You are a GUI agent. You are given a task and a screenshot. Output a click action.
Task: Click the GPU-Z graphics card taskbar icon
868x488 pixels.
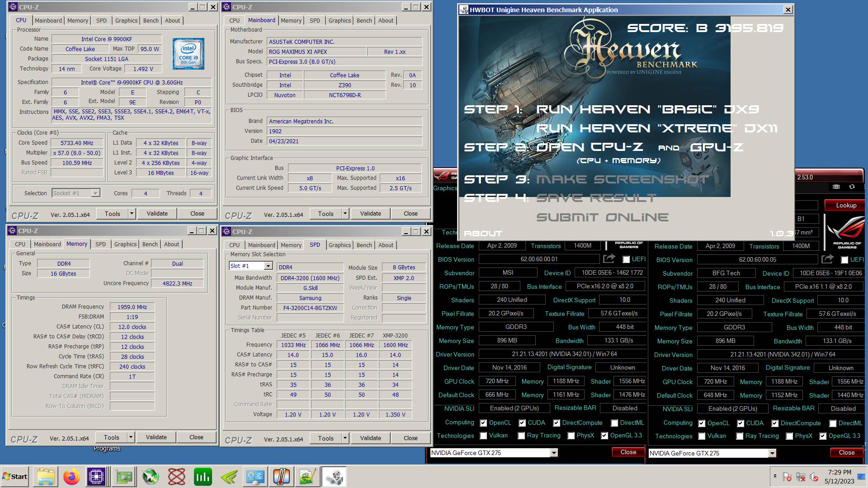124,477
